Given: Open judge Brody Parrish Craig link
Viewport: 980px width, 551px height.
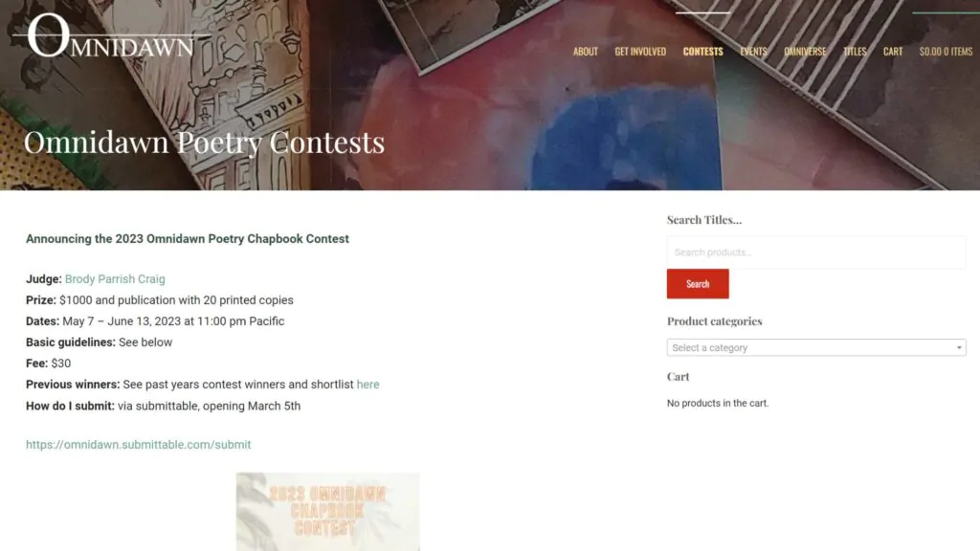Looking at the screenshot, I should 115,279.
